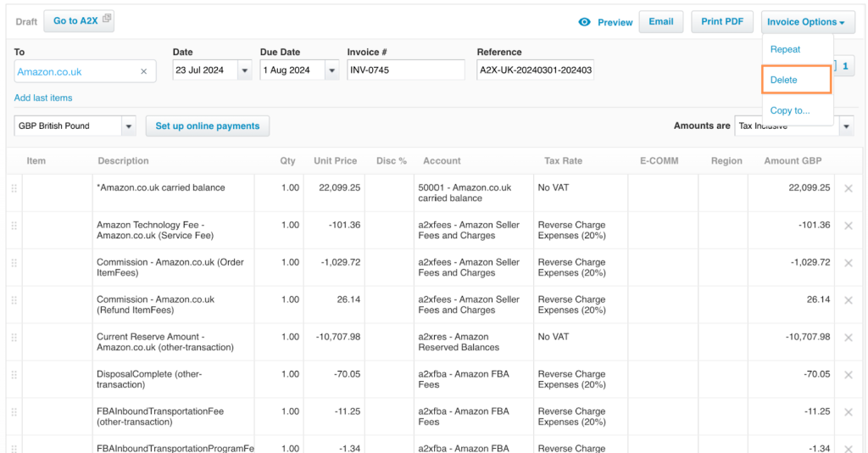Remove the Current Reserve Amount line
The width and height of the screenshot is (868, 453).
[848, 338]
